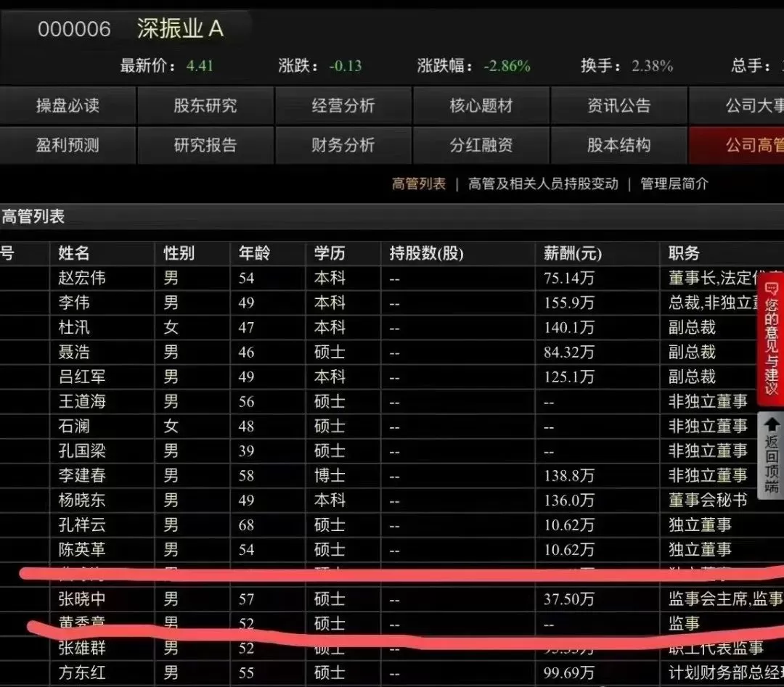The height and width of the screenshot is (687, 784).
Task: Click salary value 75.14万
Action: click(x=569, y=278)
